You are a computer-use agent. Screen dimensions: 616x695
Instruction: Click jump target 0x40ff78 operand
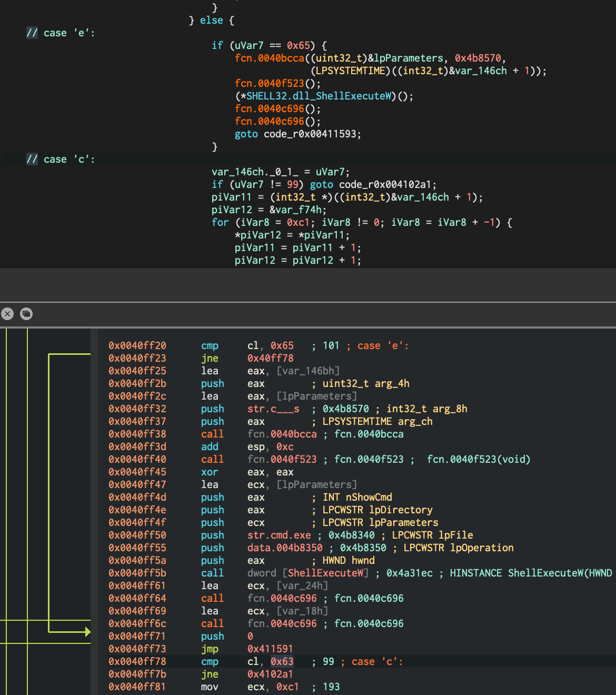click(x=271, y=358)
